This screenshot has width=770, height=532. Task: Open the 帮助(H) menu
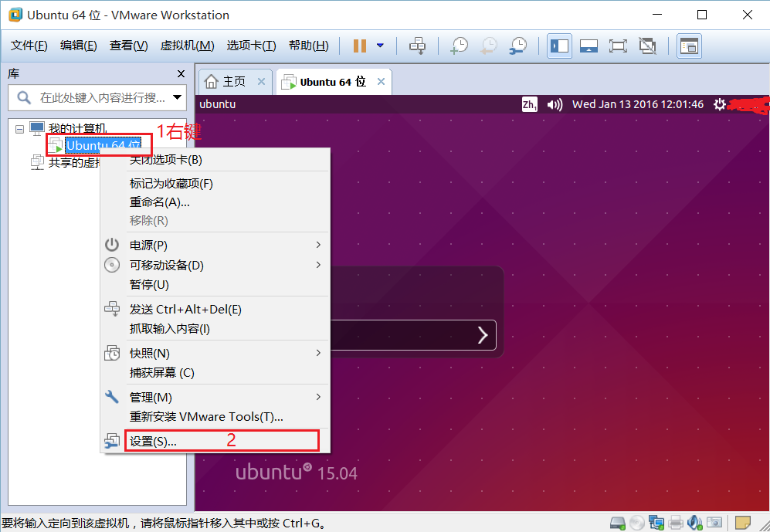click(x=308, y=46)
